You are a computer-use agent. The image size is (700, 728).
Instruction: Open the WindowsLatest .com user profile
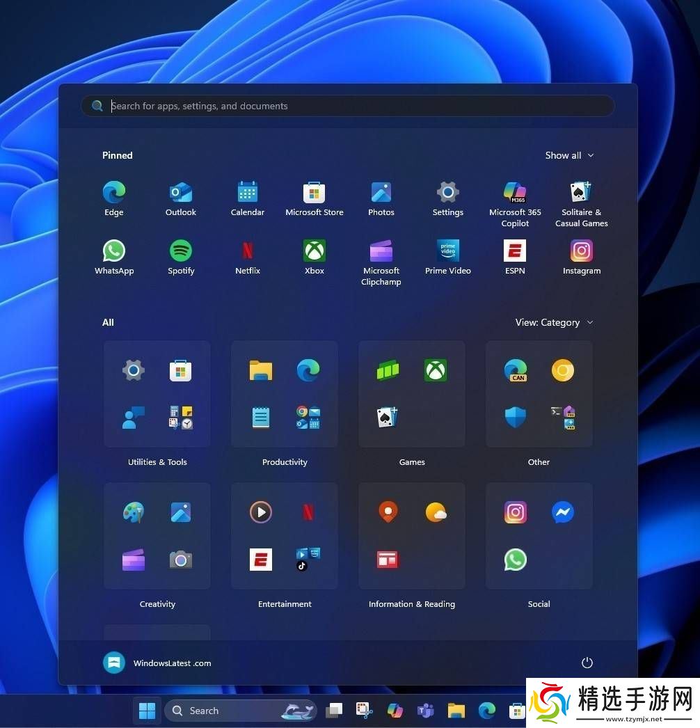(157, 663)
